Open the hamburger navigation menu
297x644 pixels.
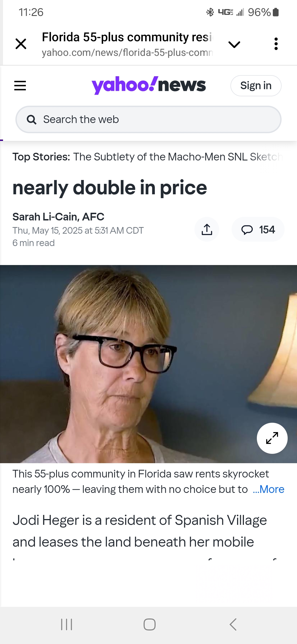20,86
